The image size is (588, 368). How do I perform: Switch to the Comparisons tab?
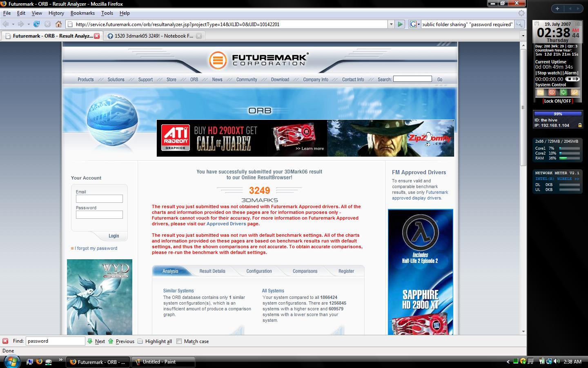point(305,271)
